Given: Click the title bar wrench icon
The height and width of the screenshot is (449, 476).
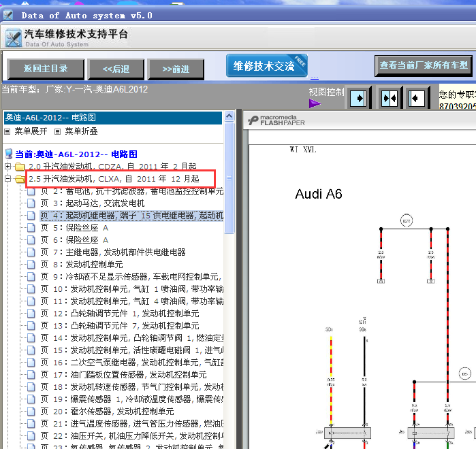Looking at the screenshot, I should click(x=8, y=15).
